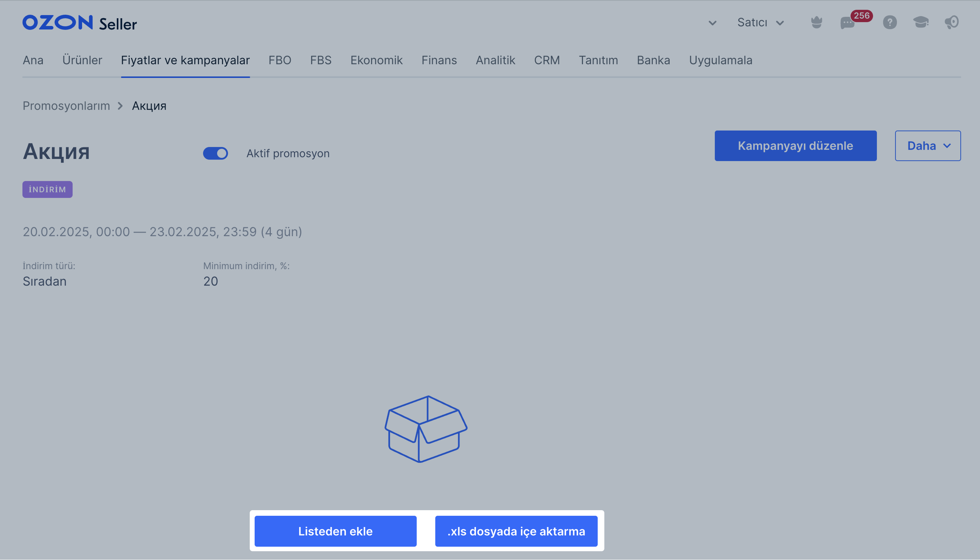Click the Акция breadcrumb item

149,106
